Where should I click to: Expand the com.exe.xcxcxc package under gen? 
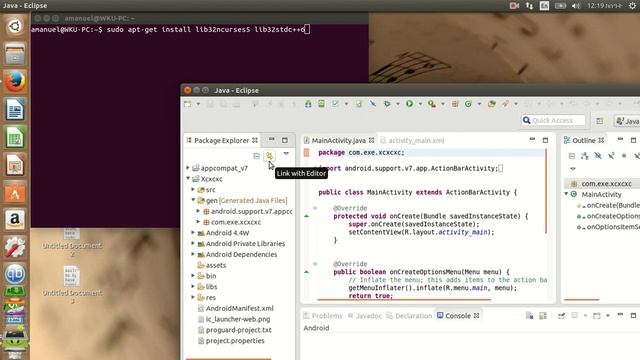(x=198, y=222)
